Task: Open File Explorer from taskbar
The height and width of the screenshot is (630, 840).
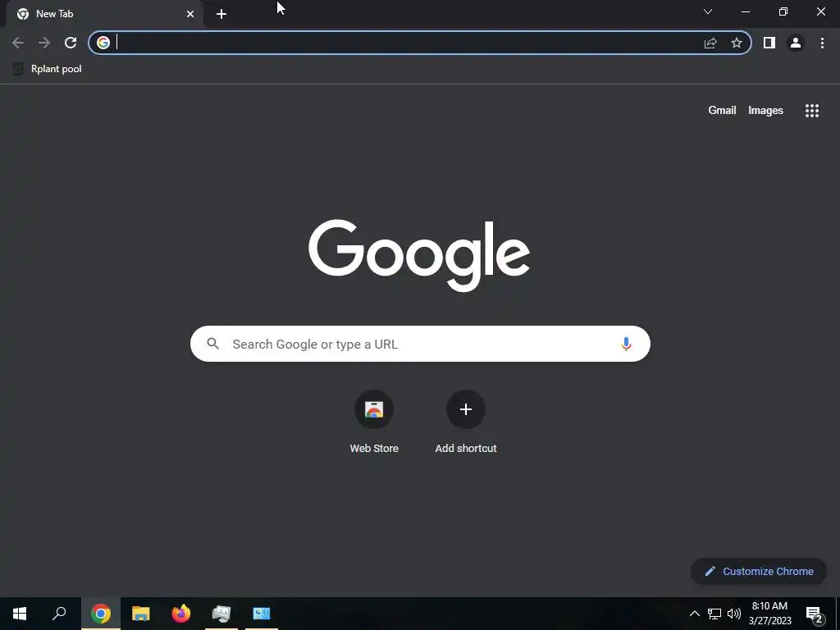Action: [141, 614]
